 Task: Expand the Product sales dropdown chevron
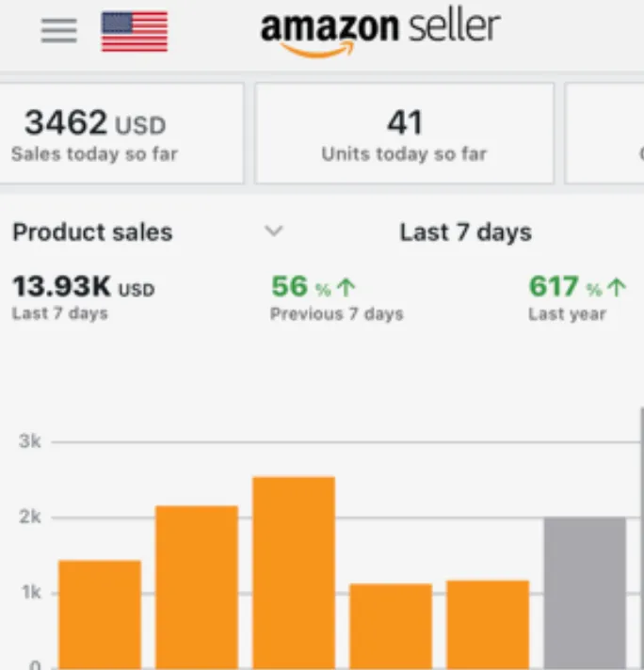tap(274, 231)
